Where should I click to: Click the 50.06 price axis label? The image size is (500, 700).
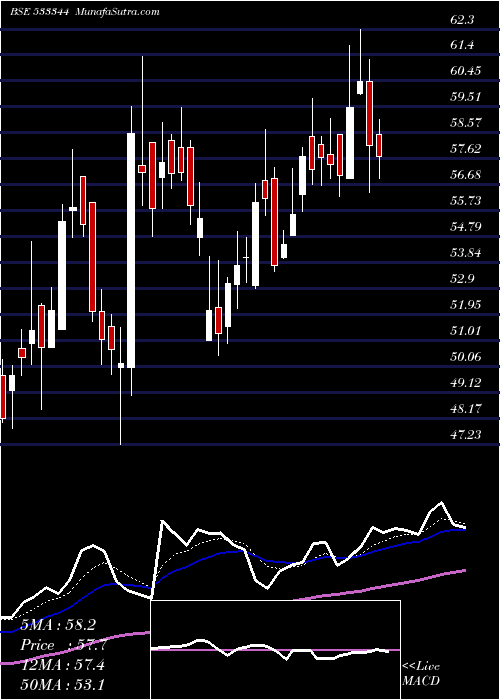pyautogui.click(x=467, y=356)
